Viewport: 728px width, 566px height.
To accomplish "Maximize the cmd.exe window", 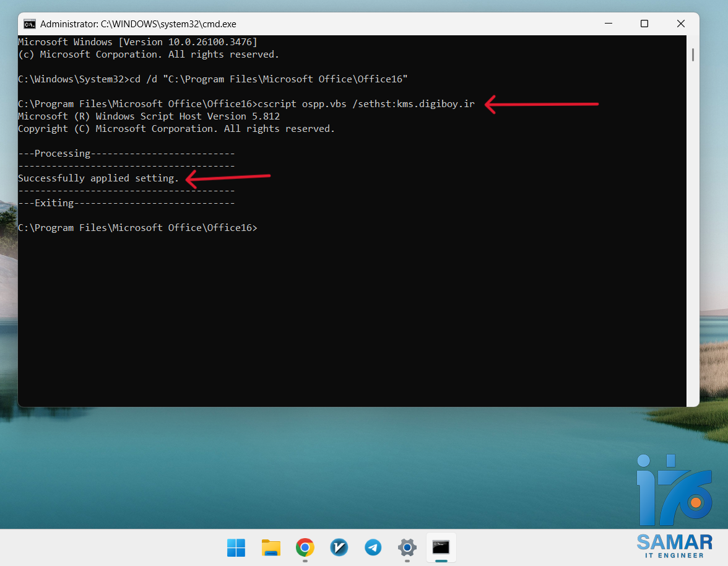I will (x=644, y=24).
